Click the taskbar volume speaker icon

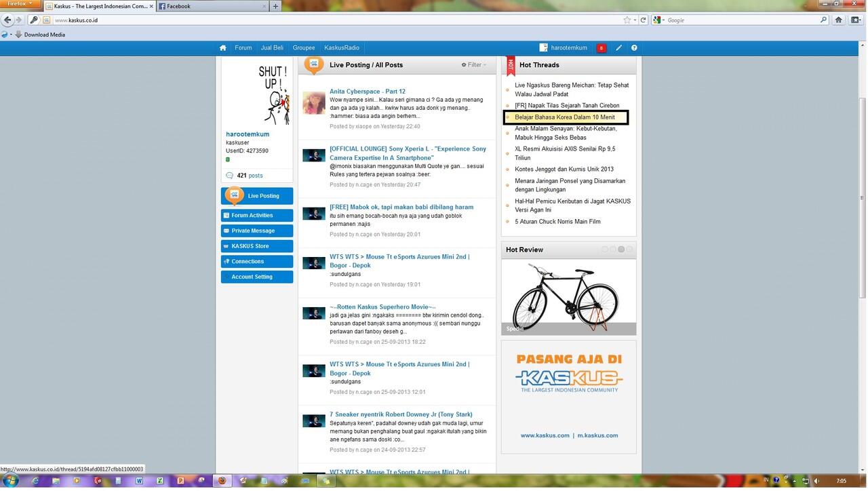coord(816,481)
